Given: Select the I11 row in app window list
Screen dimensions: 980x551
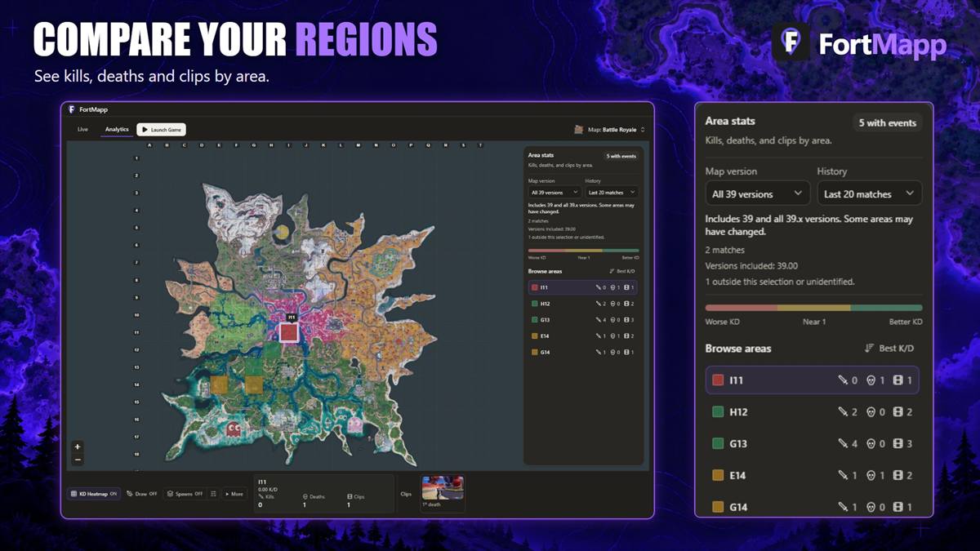Looking at the screenshot, I should 583,287.
